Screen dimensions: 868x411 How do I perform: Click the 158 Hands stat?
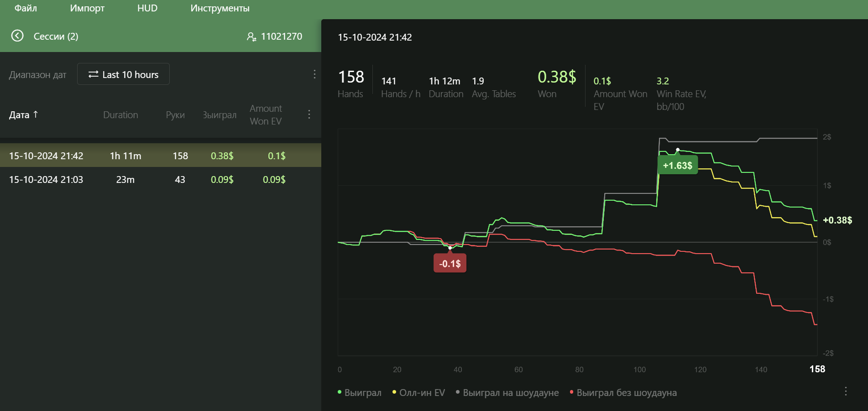tap(351, 83)
